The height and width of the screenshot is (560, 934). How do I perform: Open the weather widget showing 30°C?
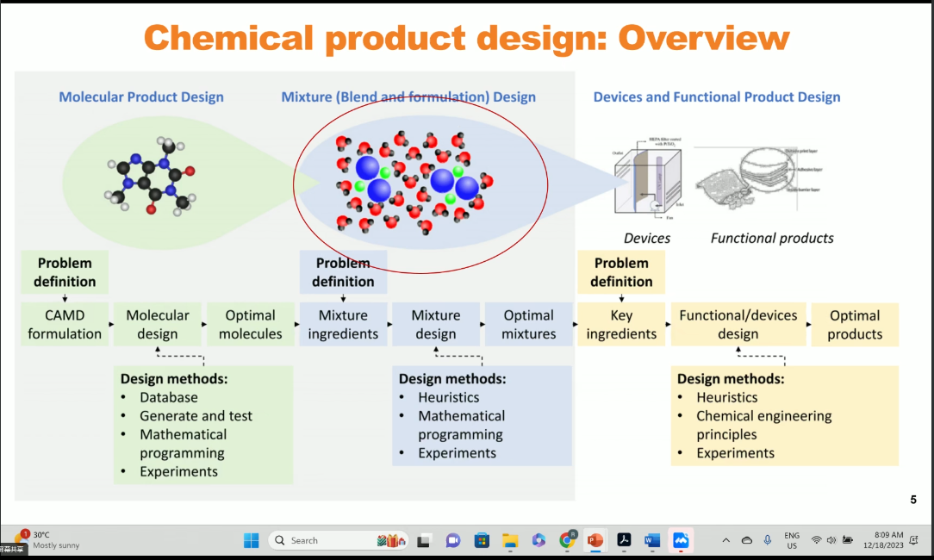coord(43,539)
